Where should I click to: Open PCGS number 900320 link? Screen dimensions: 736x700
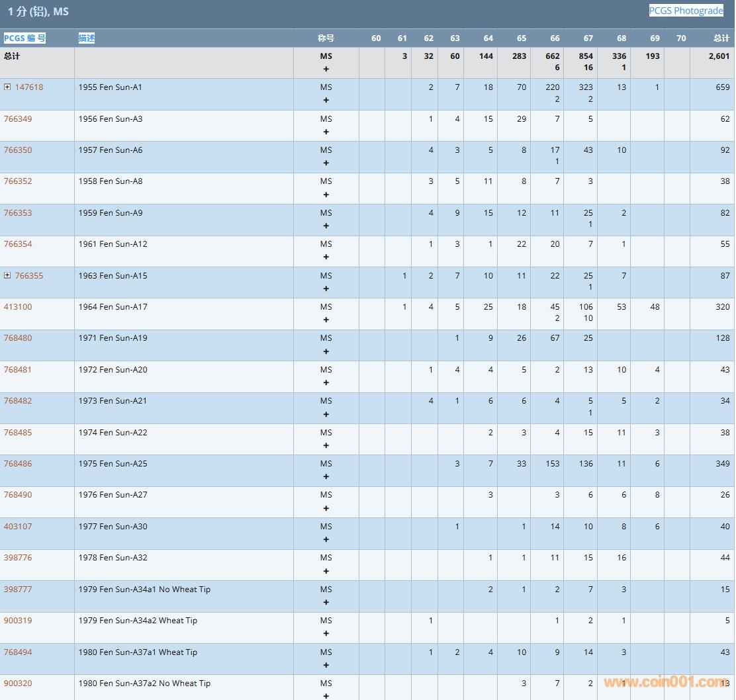(18, 683)
